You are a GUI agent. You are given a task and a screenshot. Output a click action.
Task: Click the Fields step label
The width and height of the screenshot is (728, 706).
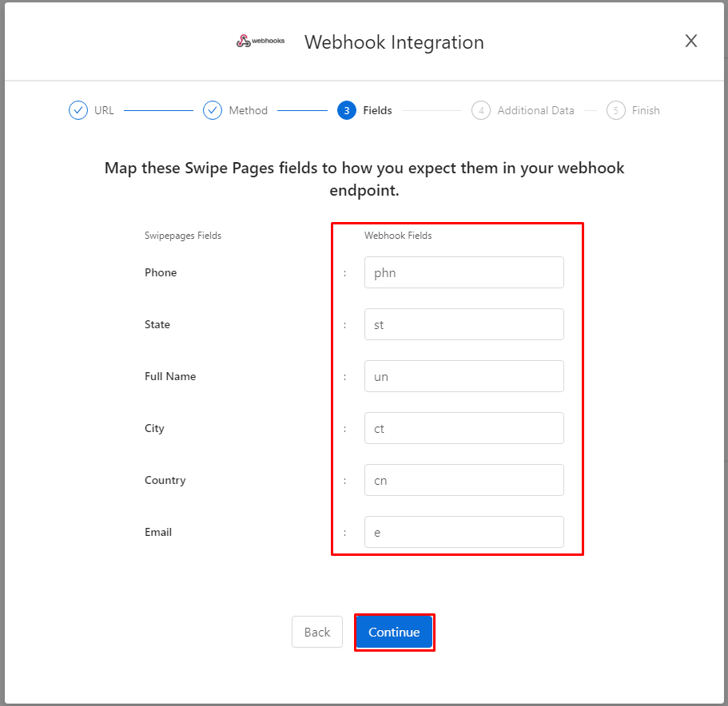coord(377,110)
